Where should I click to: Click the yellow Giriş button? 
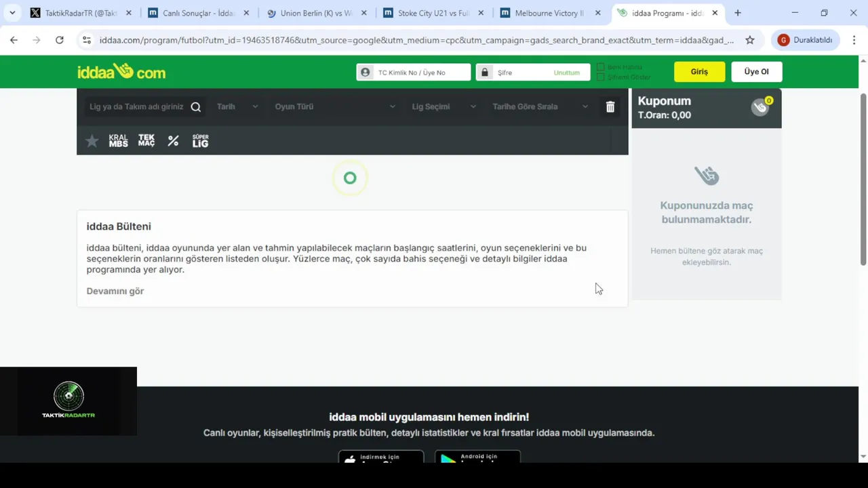click(x=699, y=72)
